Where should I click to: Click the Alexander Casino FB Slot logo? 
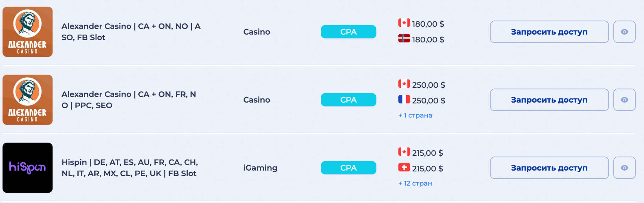(27, 32)
